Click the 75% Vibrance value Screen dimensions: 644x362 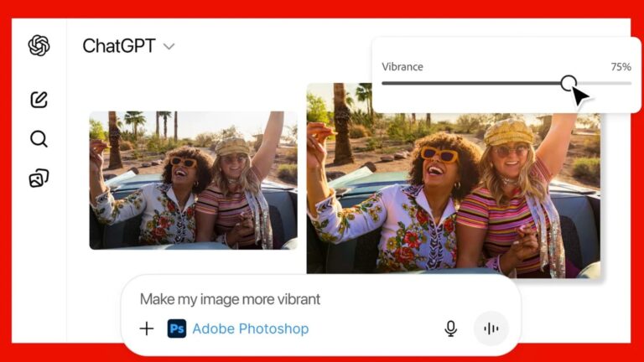621,67
